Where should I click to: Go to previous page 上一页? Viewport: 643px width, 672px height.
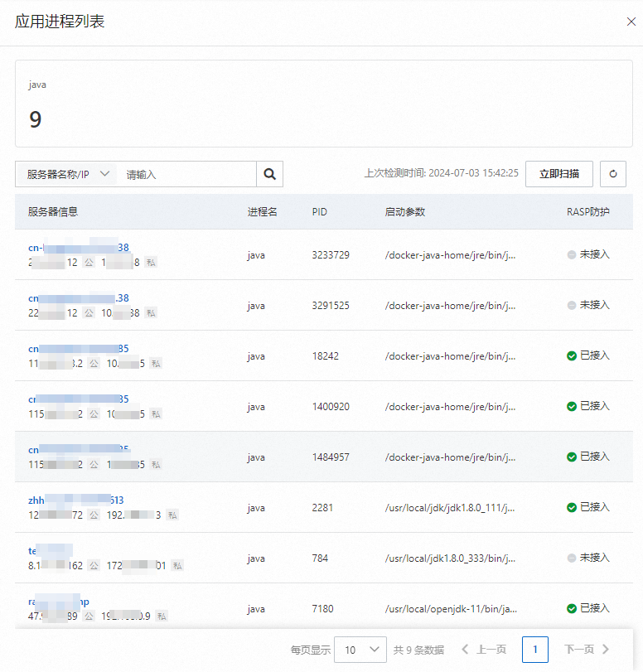click(484, 650)
